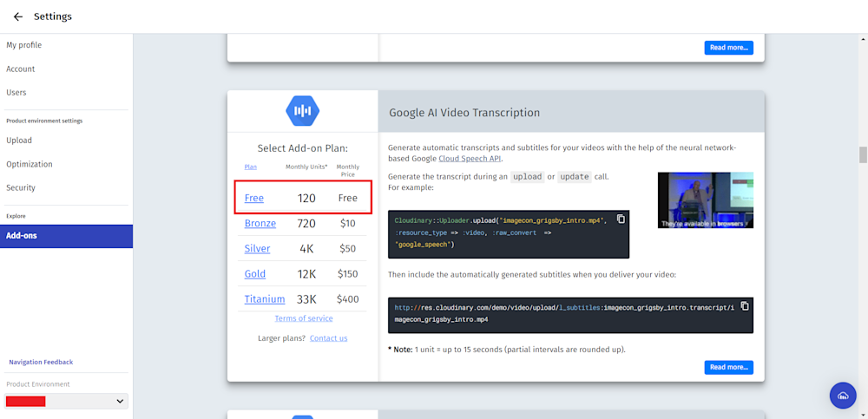Open Security settings
Screen dimensions: 868x419
click(x=21, y=187)
